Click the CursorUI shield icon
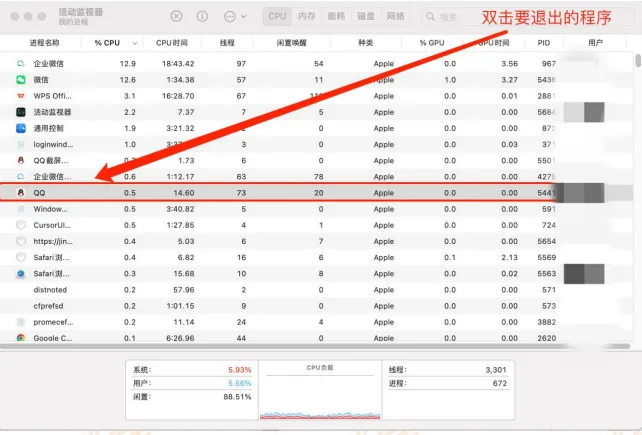The height and width of the screenshot is (435, 642). point(20,225)
